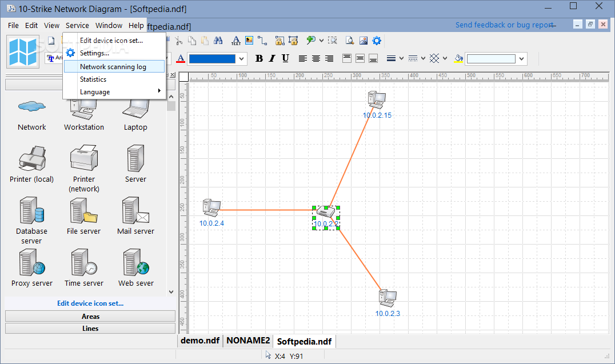Open the View menu
The width and height of the screenshot is (615, 364).
pyautogui.click(x=51, y=26)
